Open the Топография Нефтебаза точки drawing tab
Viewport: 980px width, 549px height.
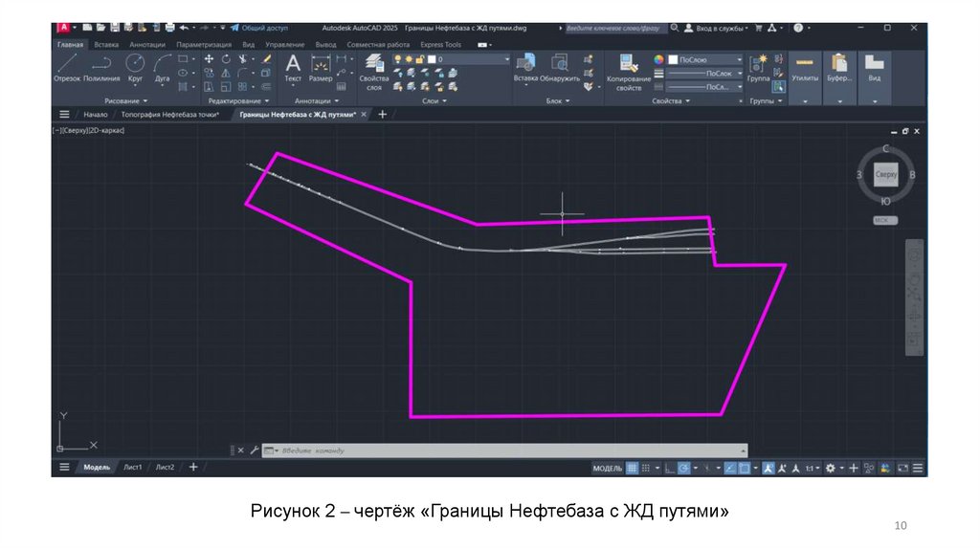point(169,114)
